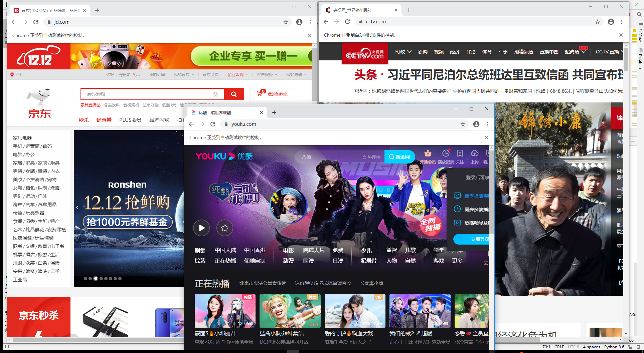The image size is (644, 353).
Task: Select CCTV 体育 nav item
Action: click(487, 52)
